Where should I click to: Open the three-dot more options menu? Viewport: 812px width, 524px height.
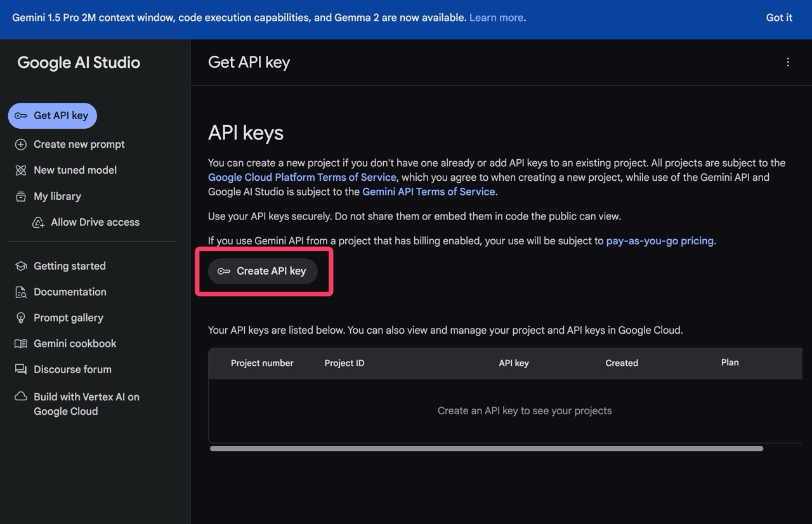click(788, 62)
